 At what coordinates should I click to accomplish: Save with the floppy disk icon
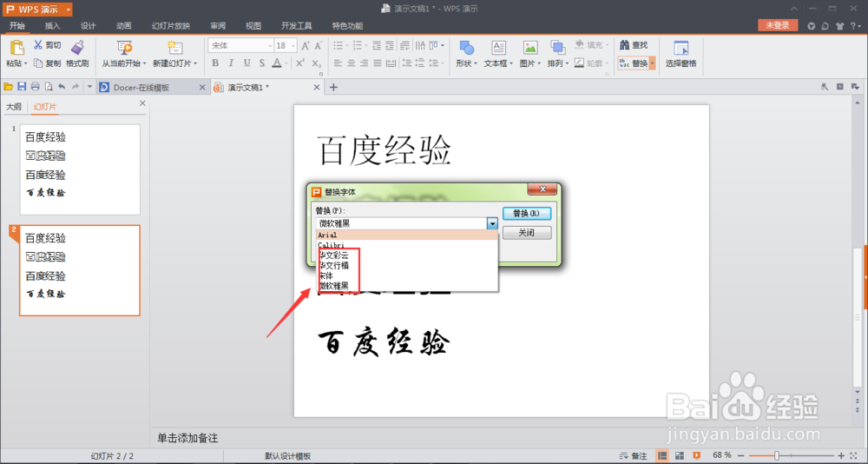22,87
